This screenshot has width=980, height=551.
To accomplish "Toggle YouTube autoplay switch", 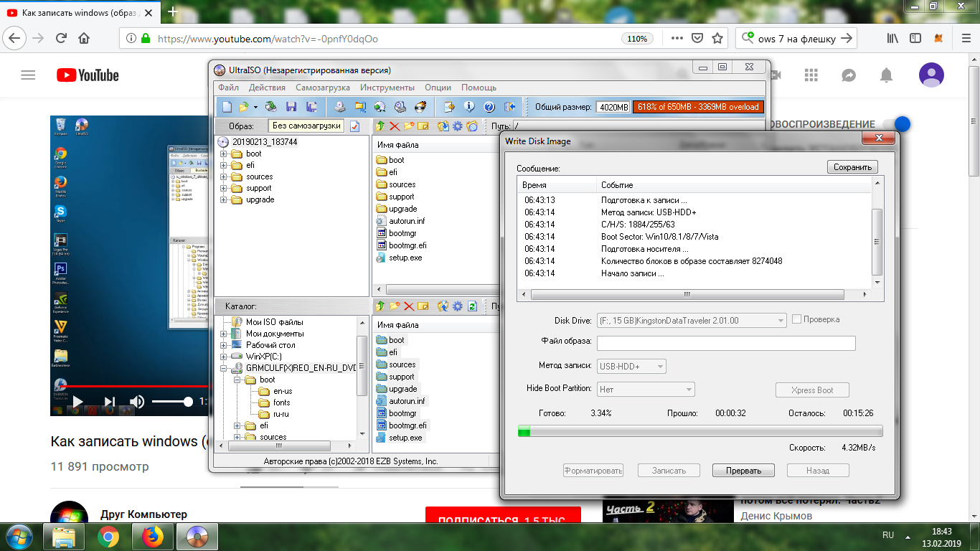I will pyautogui.click(x=895, y=124).
